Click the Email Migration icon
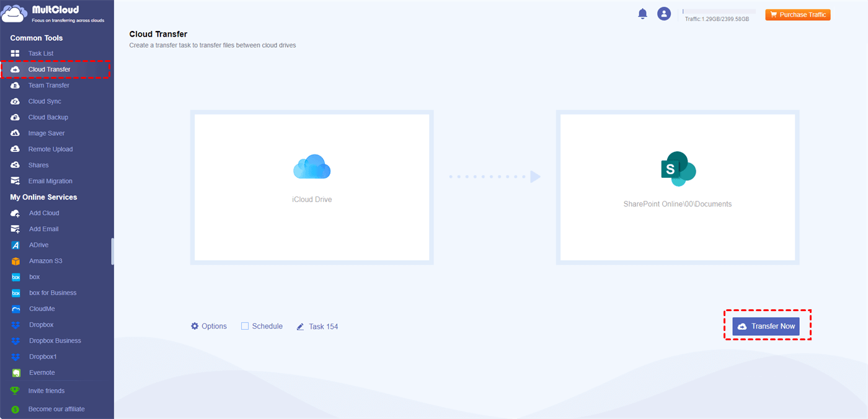Image resolution: width=868 pixels, height=419 pixels. 15,181
